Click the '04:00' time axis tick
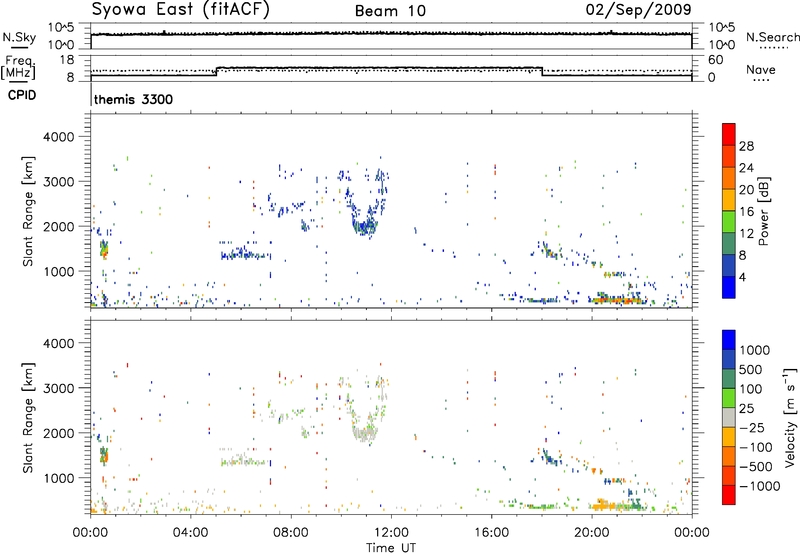The height and width of the screenshot is (554, 800). coord(191,533)
